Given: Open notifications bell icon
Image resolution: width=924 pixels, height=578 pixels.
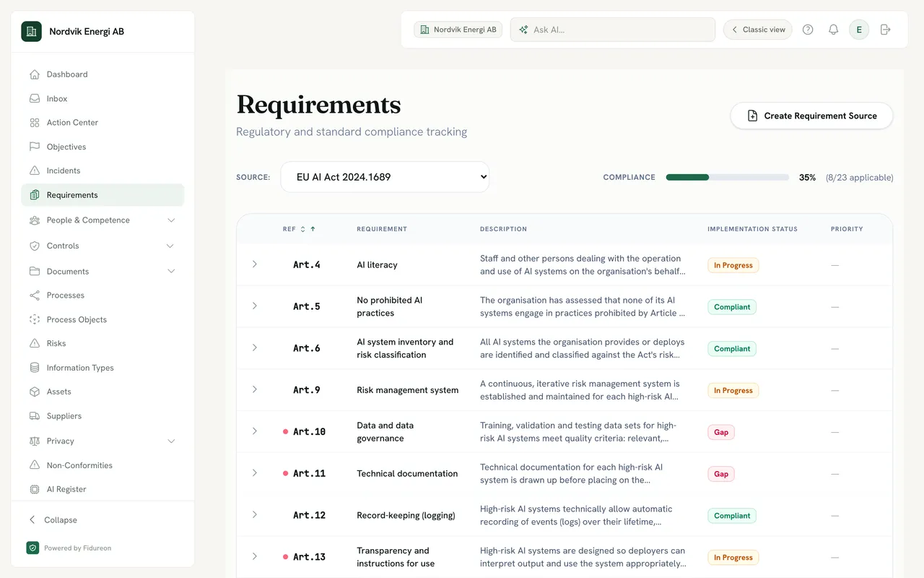Looking at the screenshot, I should 834,30.
